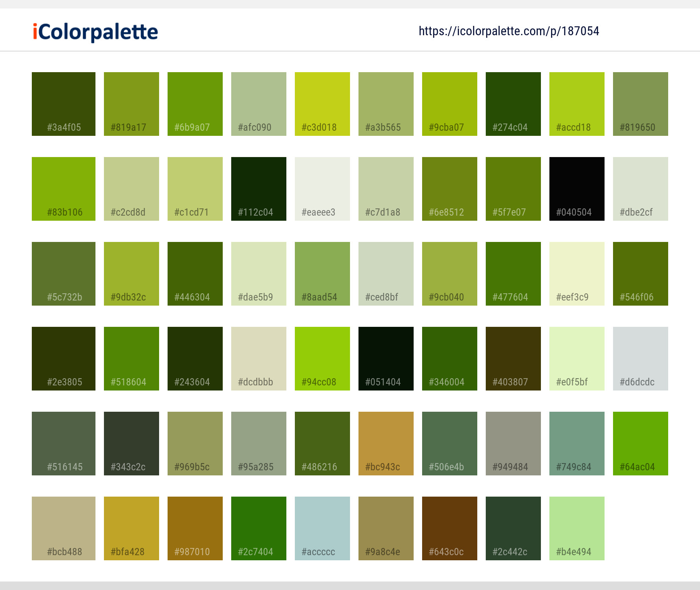Select the #c3d018 yellow-green swatch
700x590 pixels.
(322, 104)
